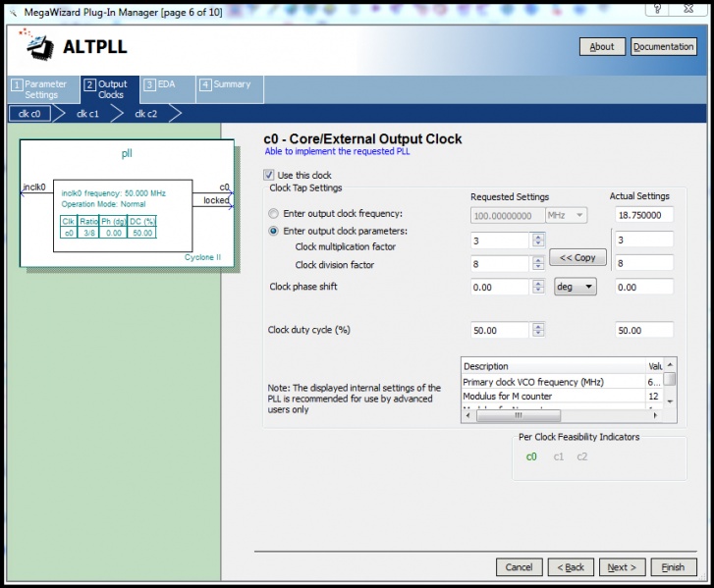Close the MegaWizard window
The height and width of the screenshot is (588, 714).
[688, 9]
